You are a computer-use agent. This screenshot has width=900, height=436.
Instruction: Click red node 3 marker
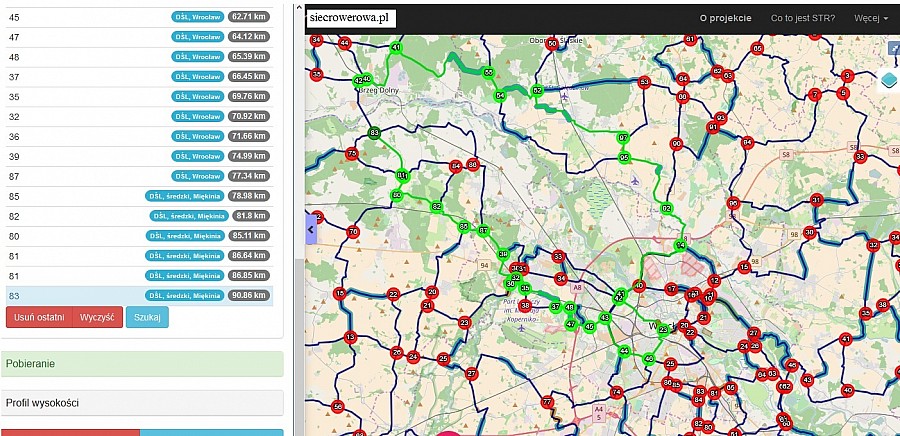click(x=847, y=75)
